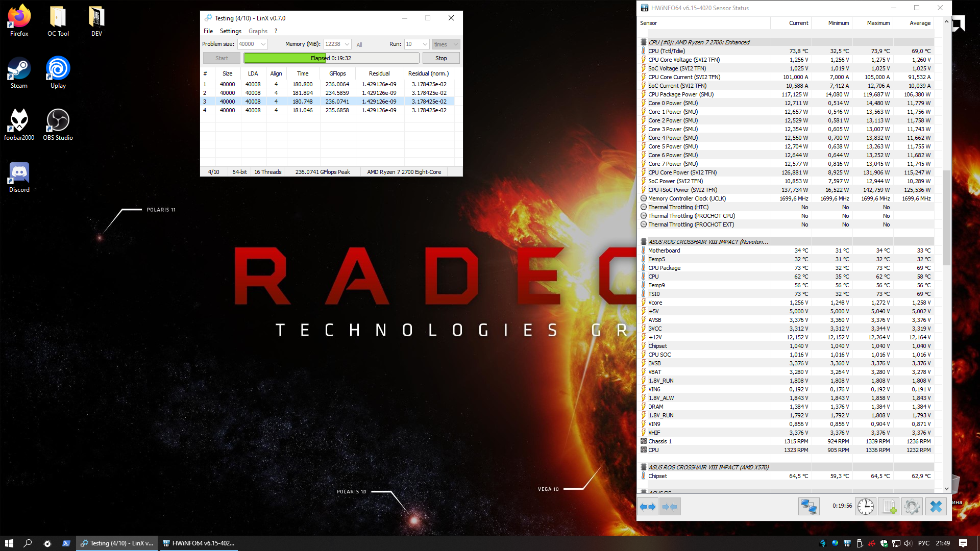Viewport: 980px width, 551px height.
Task: Reset sensor timer with clock icon
Action: (866, 507)
